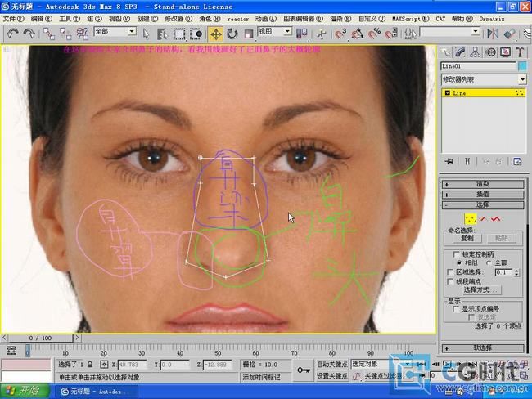Viewport: 532px width, 399px height.
Task: Enable 显示顶点编号 checkbox
Action: click(456, 309)
